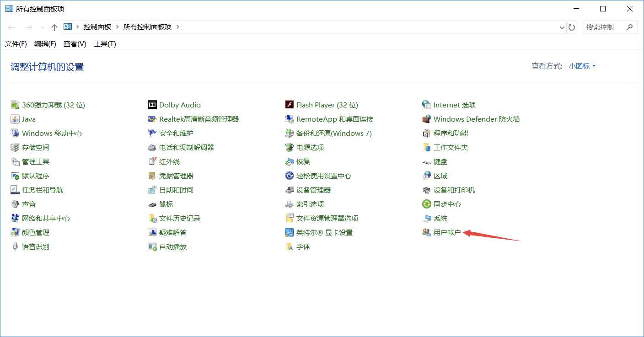Click the 电源选项 icon
The width and height of the screenshot is (644, 337).
[289, 147]
